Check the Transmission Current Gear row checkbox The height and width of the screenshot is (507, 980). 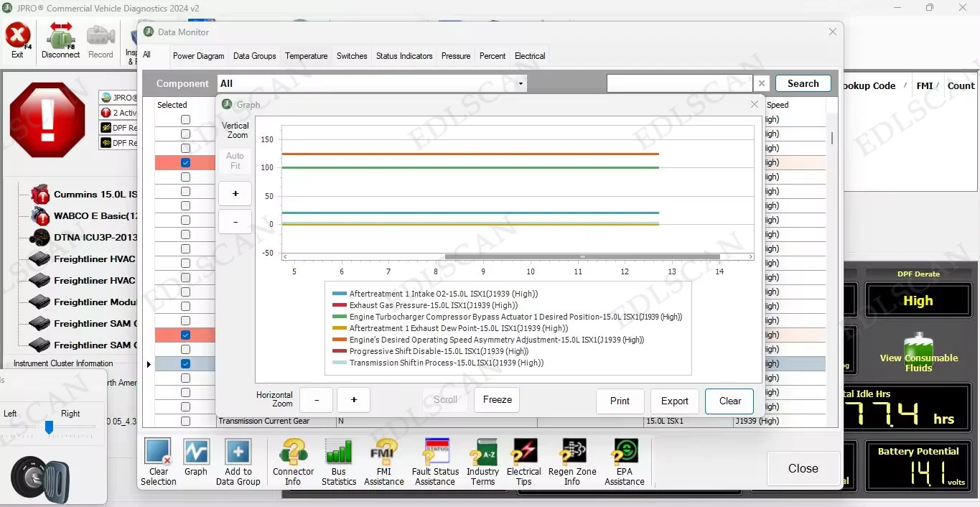click(185, 422)
